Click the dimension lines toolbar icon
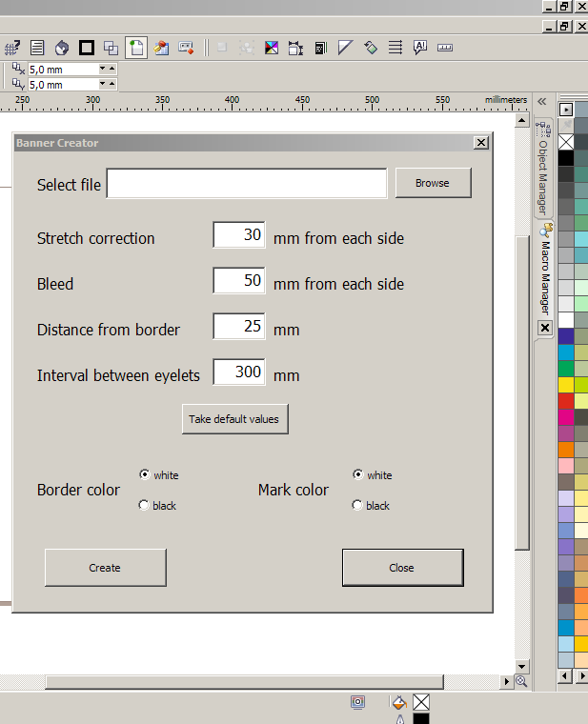This screenshot has height=724, width=588. tap(295, 48)
